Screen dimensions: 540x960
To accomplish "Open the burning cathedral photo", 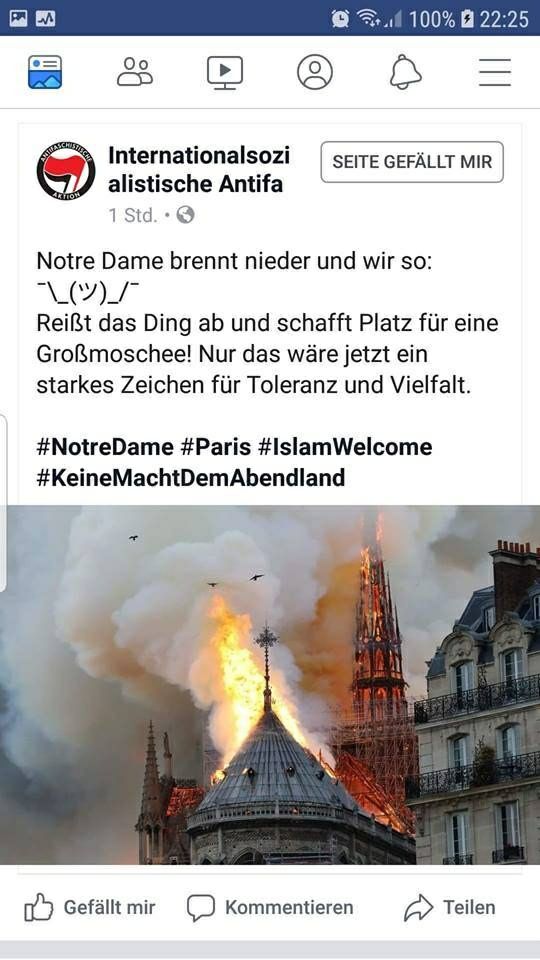I will [270, 684].
